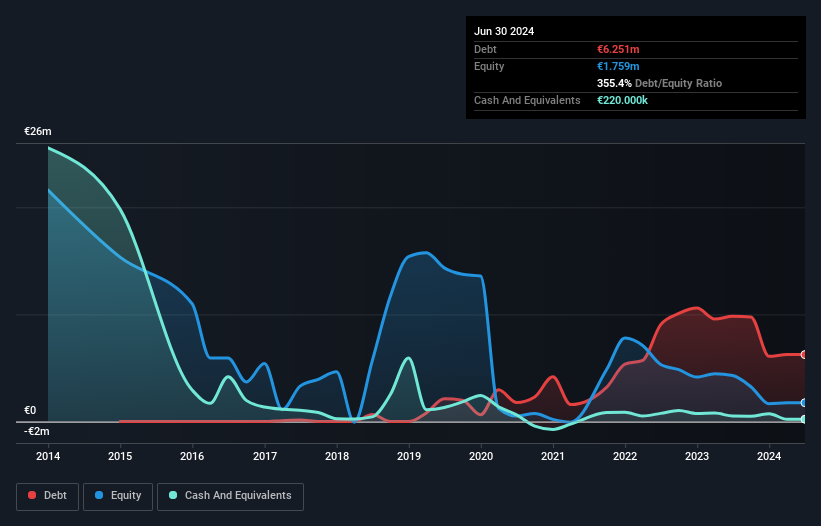Click the 2021 x-axis label
The height and width of the screenshot is (526, 821).
[x=553, y=456]
